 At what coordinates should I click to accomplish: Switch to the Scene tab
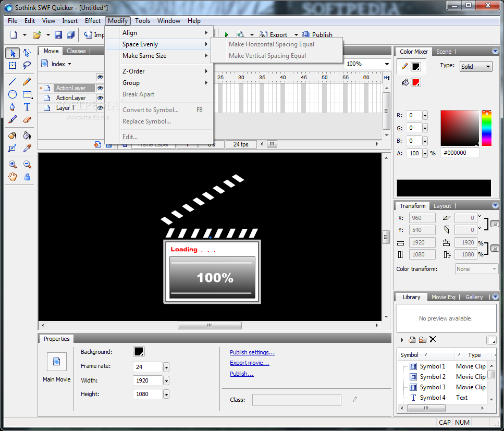coord(444,52)
